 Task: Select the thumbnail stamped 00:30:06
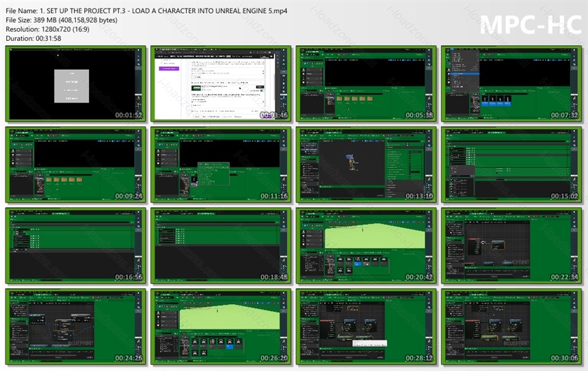click(x=511, y=327)
